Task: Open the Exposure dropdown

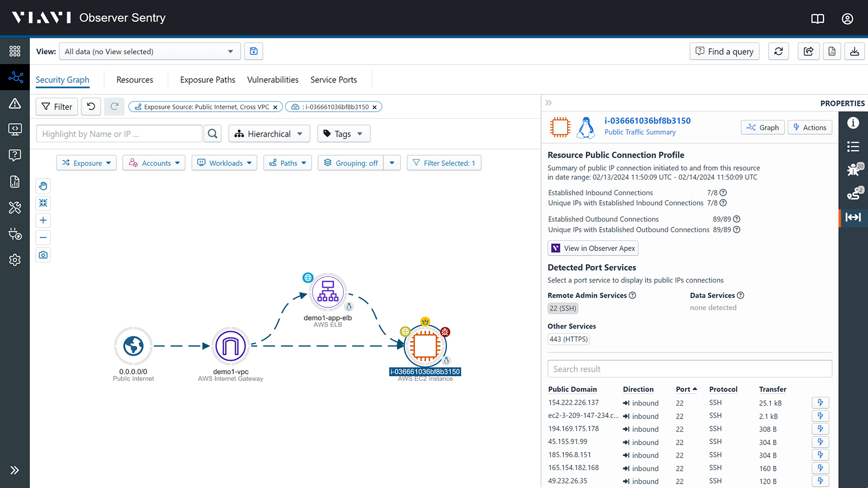Action: coord(86,163)
